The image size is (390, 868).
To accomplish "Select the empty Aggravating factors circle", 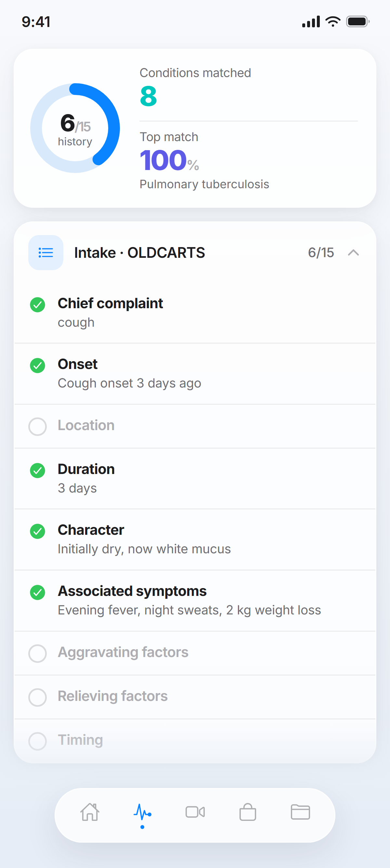I will pos(37,653).
